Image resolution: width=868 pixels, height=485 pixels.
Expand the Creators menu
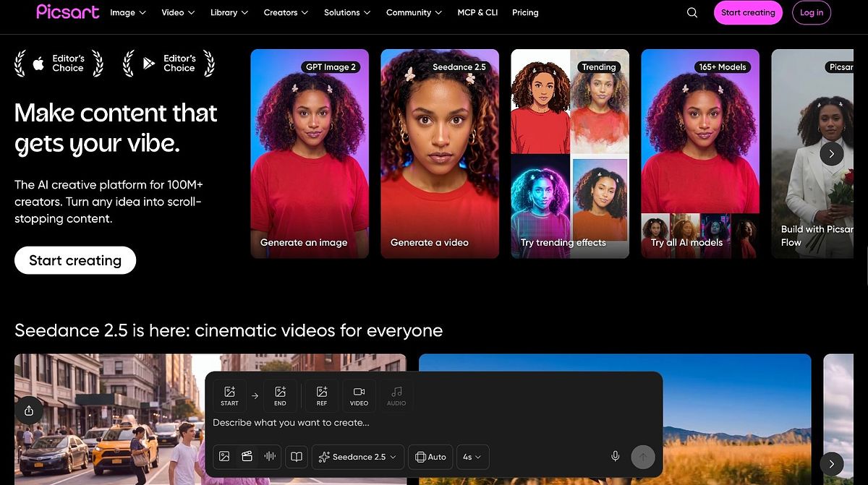pyautogui.click(x=286, y=12)
